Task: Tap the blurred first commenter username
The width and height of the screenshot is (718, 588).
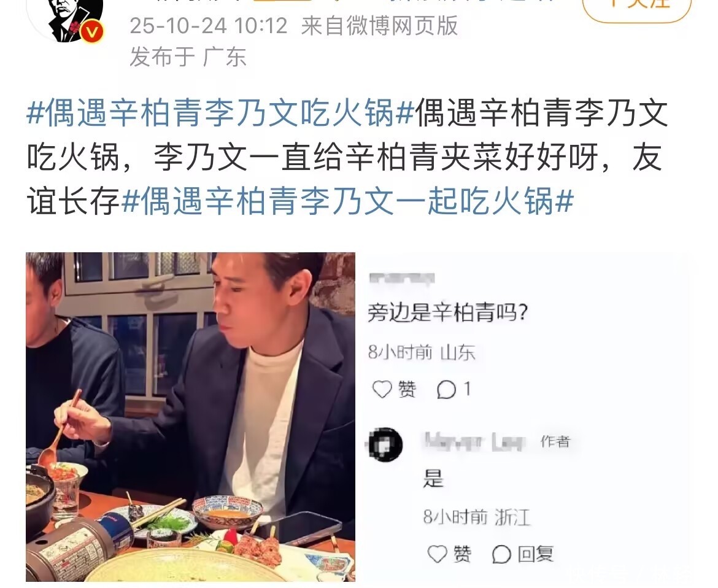Action: (402, 277)
